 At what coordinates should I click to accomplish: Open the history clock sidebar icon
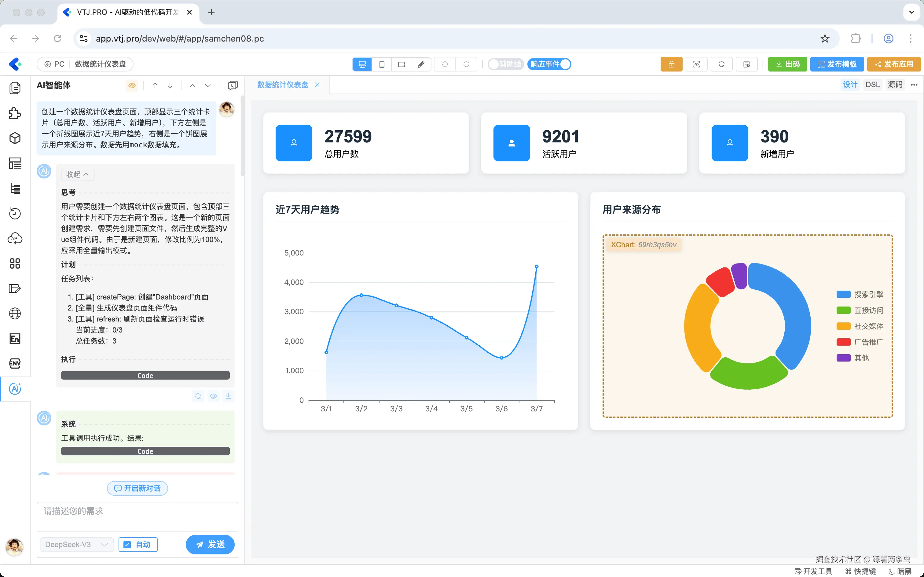pyautogui.click(x=15, y=213)
